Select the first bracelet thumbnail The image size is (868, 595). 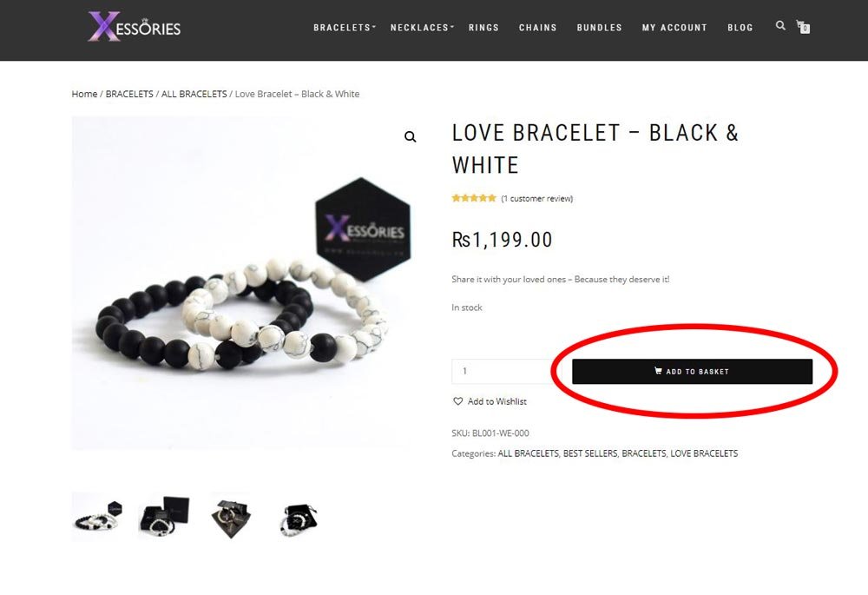(97, 517)
